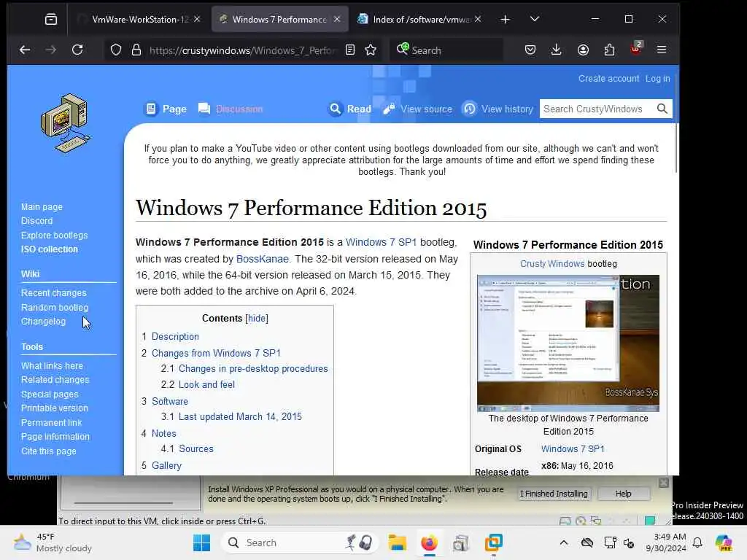Viewport: 747px width, 560px height.
Task: Open View history tab
Action: 498,109
